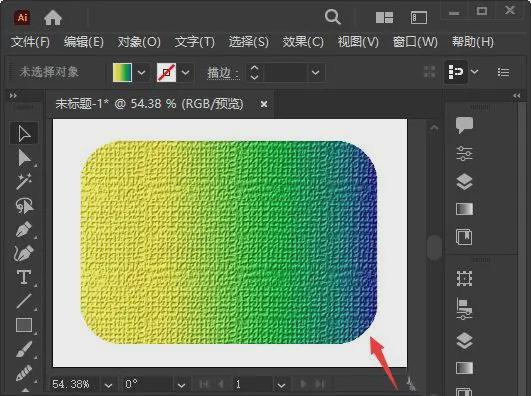
Task: Open the search magnifier icon
Action: pyautogui.click(x=333, y=17)
